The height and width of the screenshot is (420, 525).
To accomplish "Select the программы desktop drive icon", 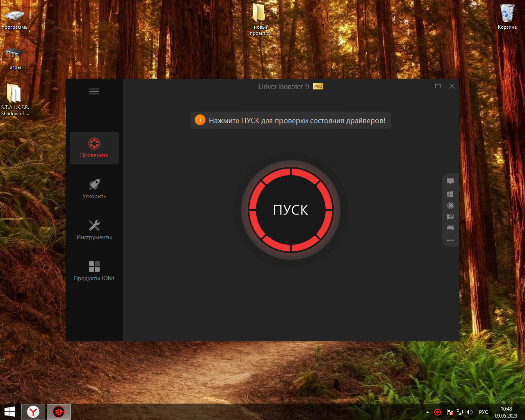I will 15,19.
